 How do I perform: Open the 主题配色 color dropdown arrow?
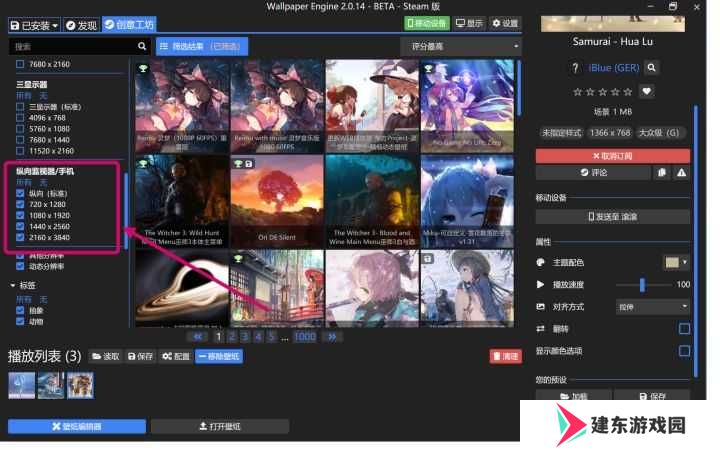685,262
